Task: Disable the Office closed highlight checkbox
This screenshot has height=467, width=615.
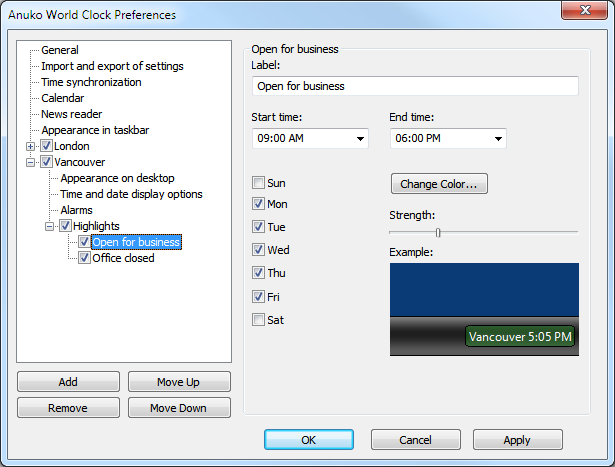Action: click(85, 258)
